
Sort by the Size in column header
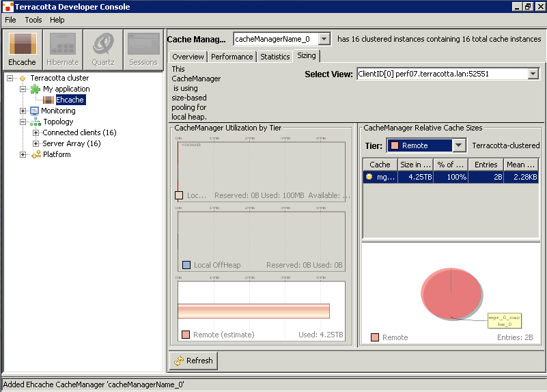[x=415, y=165]
